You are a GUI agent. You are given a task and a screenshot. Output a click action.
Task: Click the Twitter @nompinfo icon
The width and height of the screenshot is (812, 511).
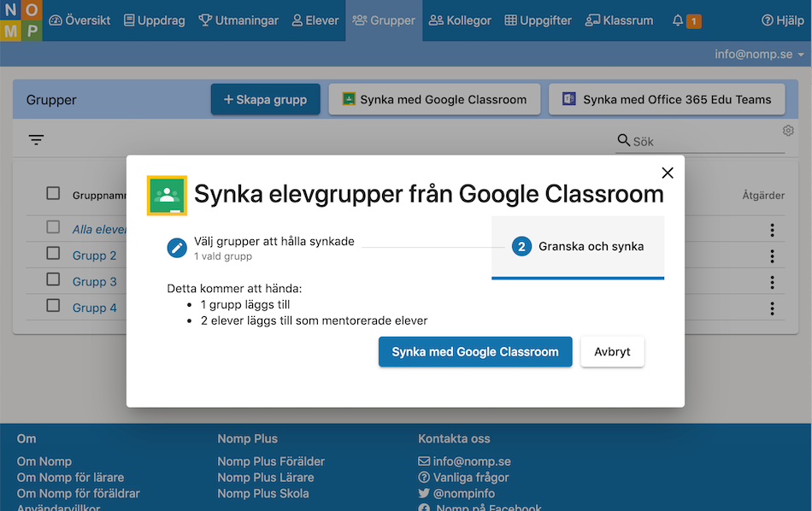tap(424, 493)
